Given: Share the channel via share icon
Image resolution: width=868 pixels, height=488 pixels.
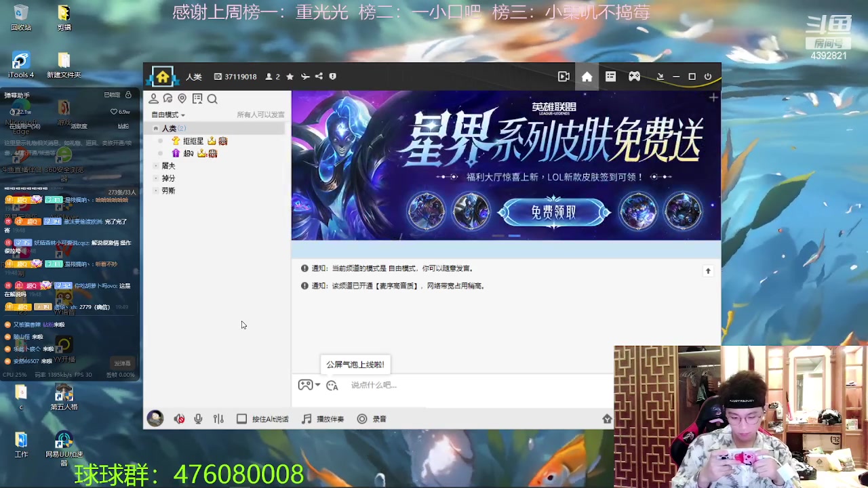Looking at the screenshot, I should click(319, 77).
